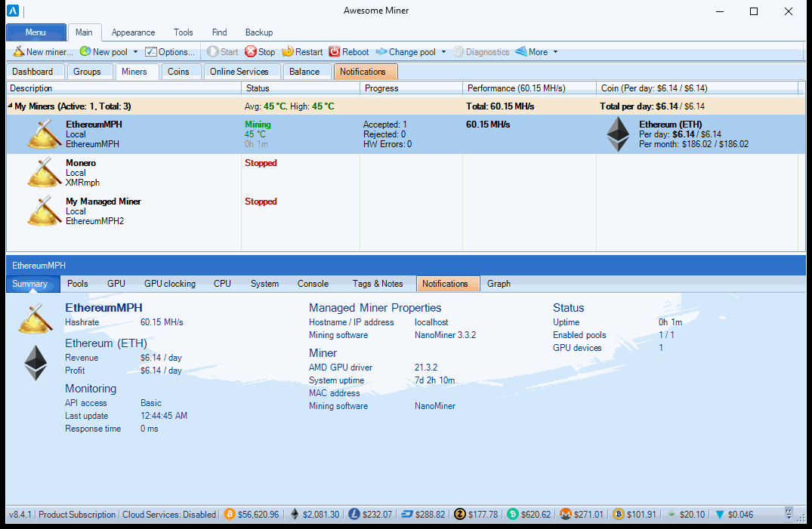Click the Restart toolbar button label
The image size is (812, 529).
click(x=309, y=52)
